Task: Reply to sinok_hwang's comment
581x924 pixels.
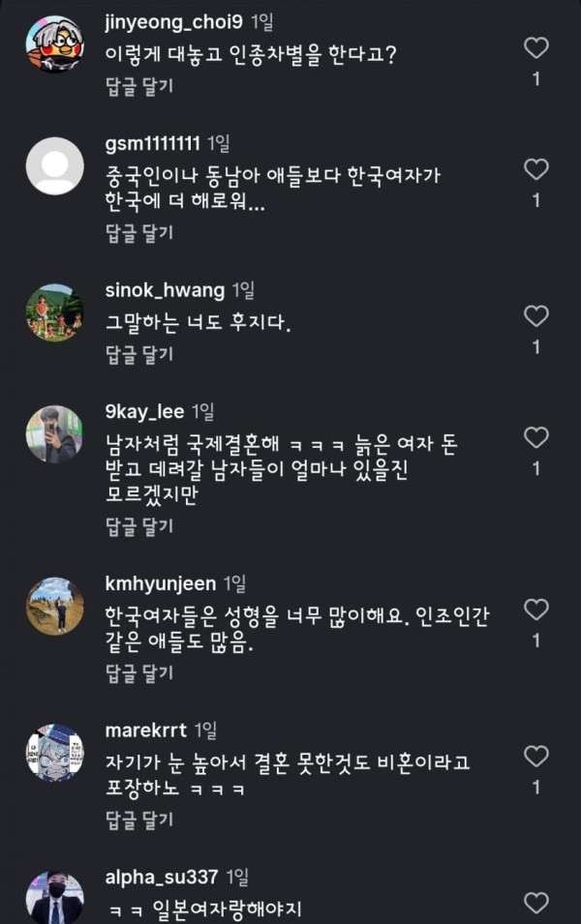Action: (x=139, y=354)
